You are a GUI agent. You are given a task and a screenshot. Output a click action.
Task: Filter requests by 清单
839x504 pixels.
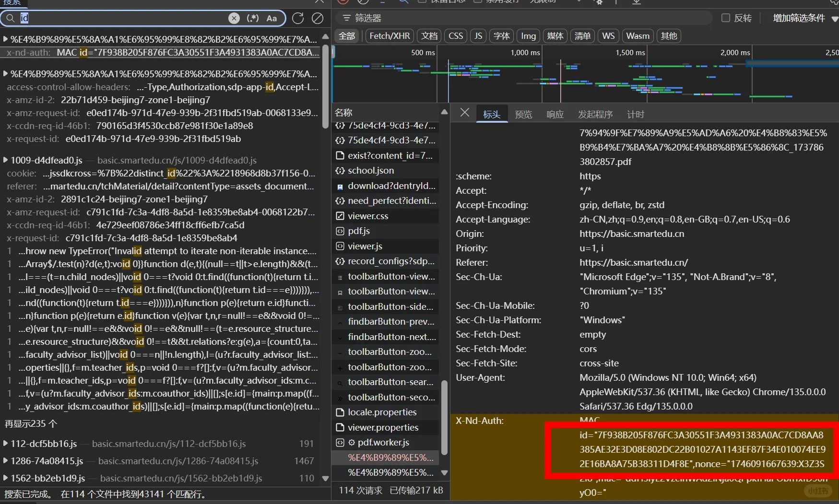pos(582,36)
